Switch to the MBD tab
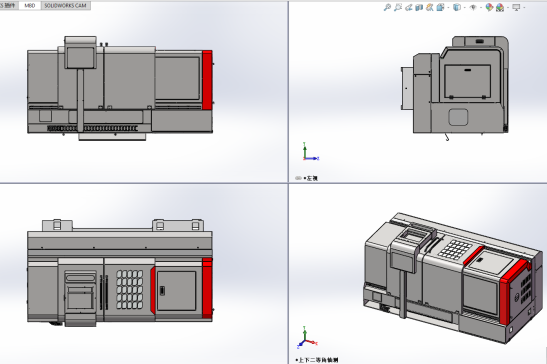 (x=30, y=6)
